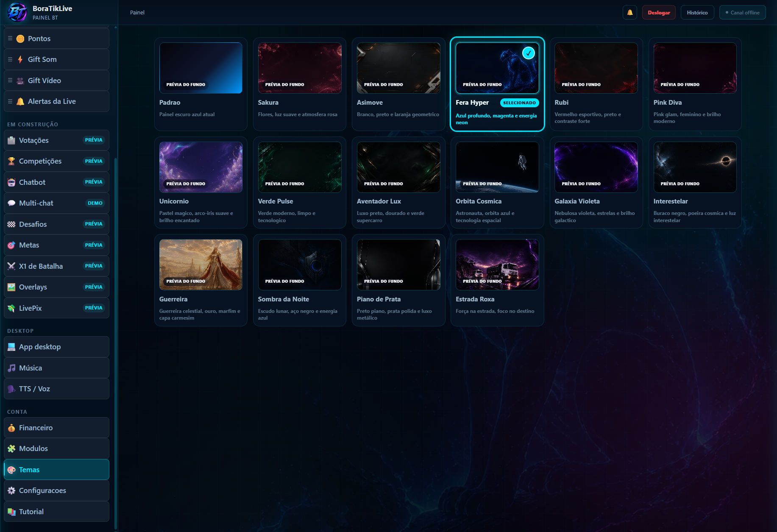Click the Fera Hyper theme description text
The image size is (777, 532).
coord(496,119)
